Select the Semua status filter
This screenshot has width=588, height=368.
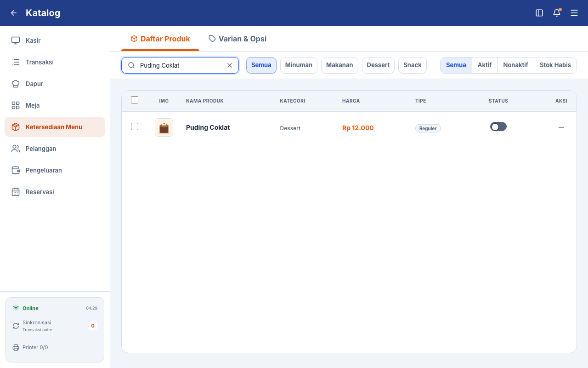(456, 65)
